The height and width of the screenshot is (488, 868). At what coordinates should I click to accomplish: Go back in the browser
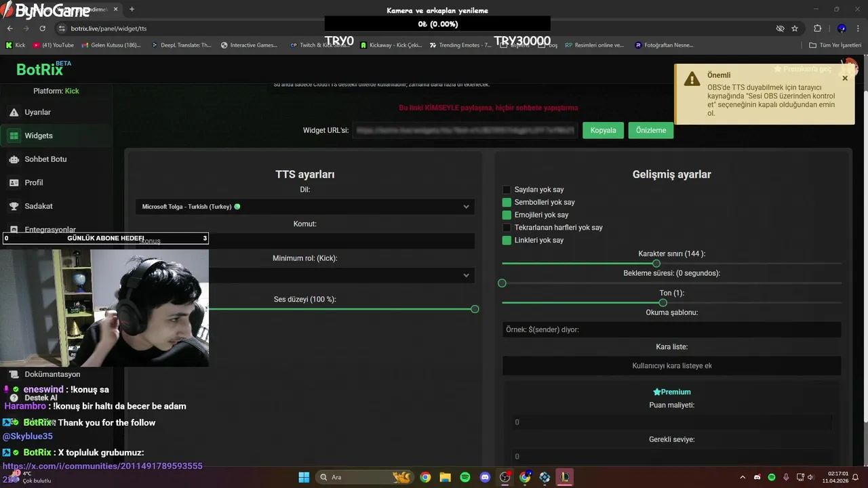tap(9, 28)
